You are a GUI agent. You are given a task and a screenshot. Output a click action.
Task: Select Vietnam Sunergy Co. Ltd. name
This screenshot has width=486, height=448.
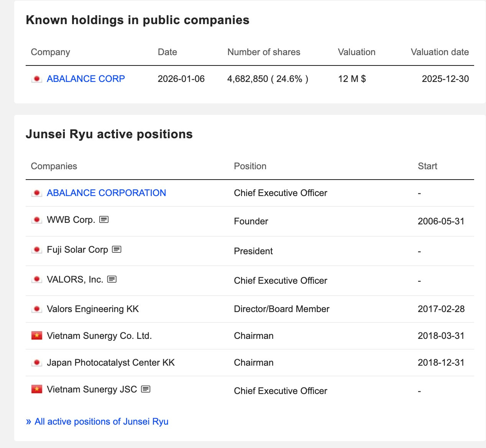[x=99, y=336]
